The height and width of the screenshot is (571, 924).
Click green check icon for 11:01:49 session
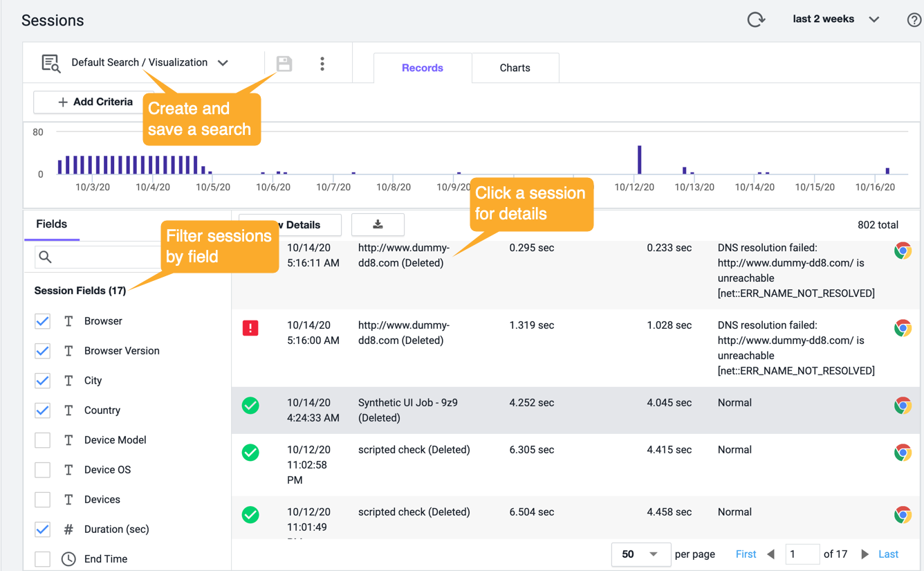pyautogui.click(x=250, y=515)
